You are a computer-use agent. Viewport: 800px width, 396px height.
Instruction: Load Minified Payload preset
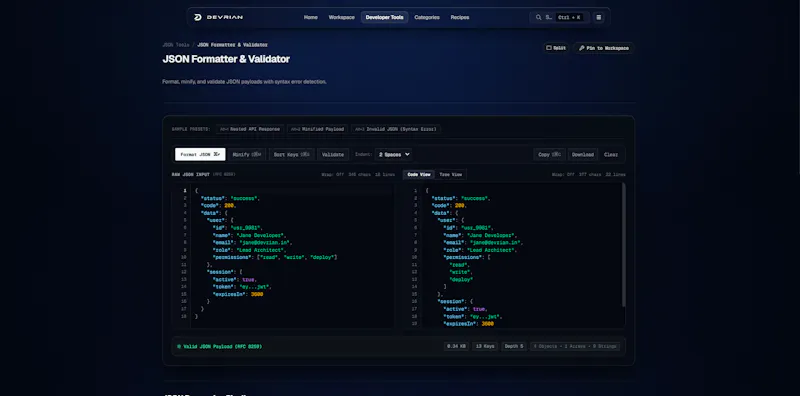[x=317, y=129]
